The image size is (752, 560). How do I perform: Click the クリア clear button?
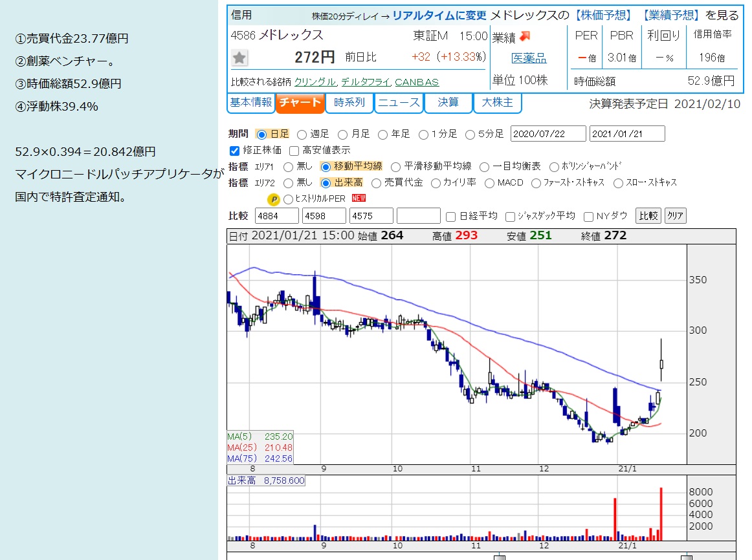[675, 216]
